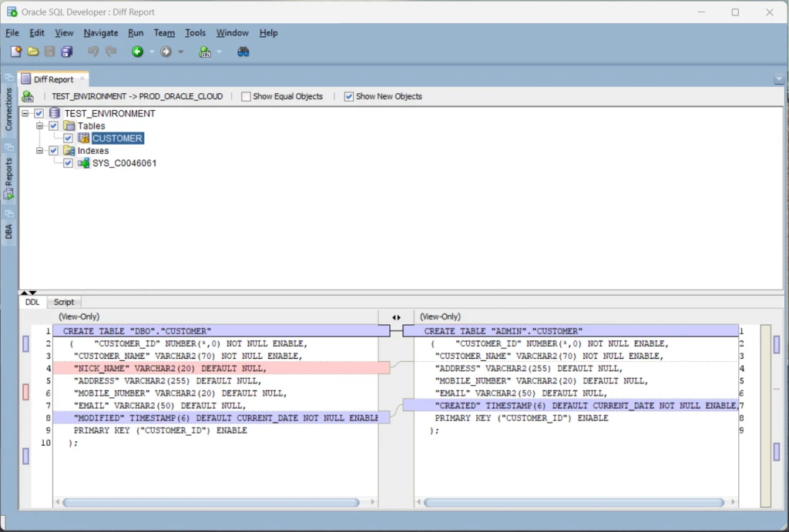Open a file using the folder icon
Image resolution: width=789 pixels, height=532 pixels.
tap(33, 52)
